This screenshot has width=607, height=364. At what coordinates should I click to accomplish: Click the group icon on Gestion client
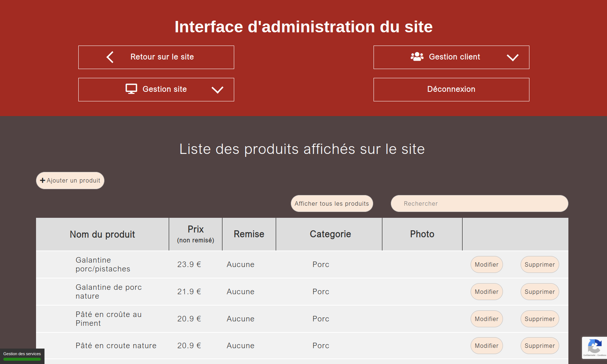point(417,56)
